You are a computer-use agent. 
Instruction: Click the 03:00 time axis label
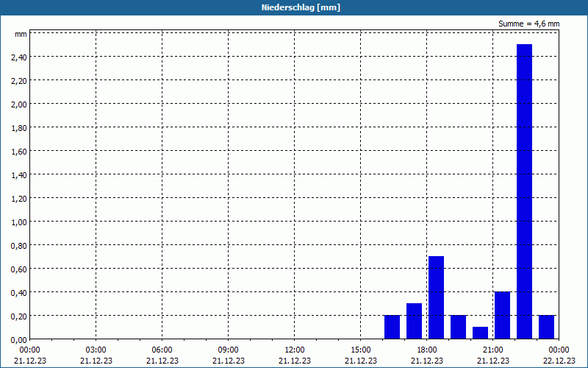[x=96, y=350]
